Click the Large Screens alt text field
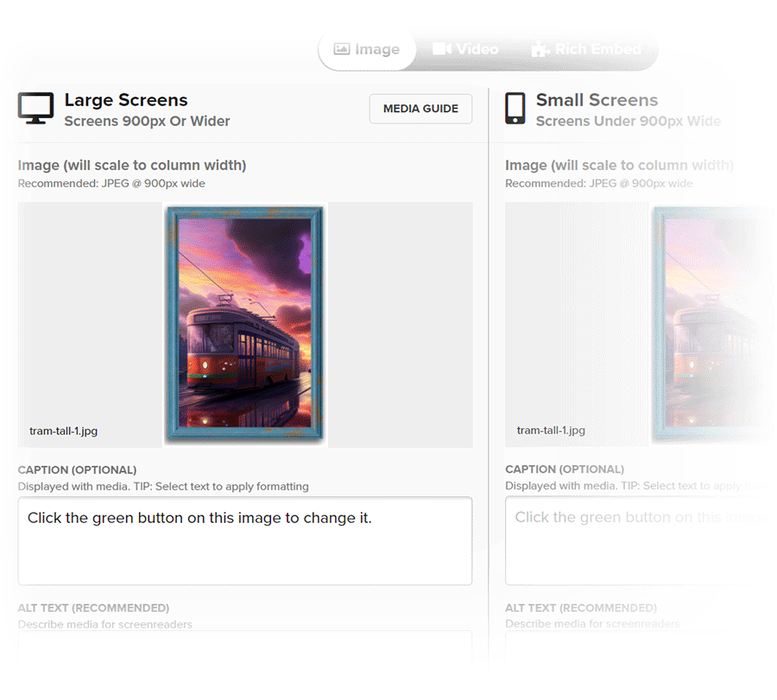Viewport: 777px width, 700px height. pyautogui.click(x=244, y=646)
